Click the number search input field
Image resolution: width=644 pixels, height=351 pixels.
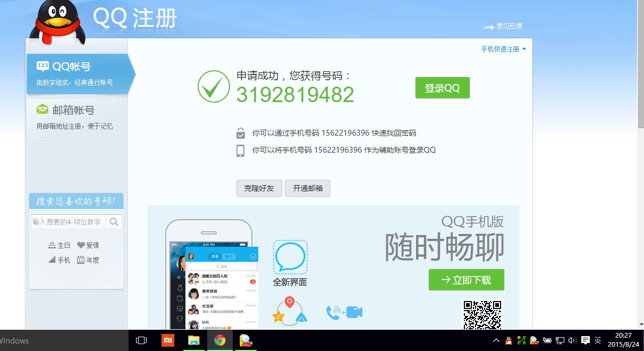click(x=69, y=222)
